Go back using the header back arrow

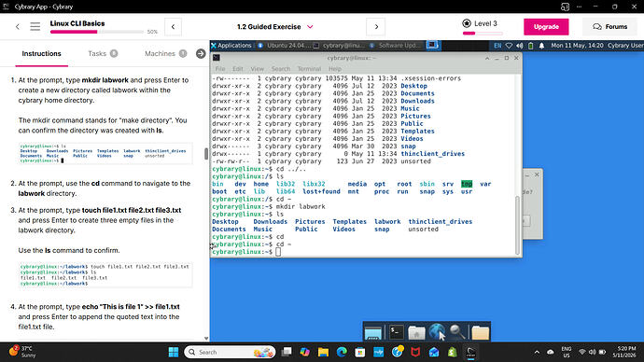[x=17, y=27]
